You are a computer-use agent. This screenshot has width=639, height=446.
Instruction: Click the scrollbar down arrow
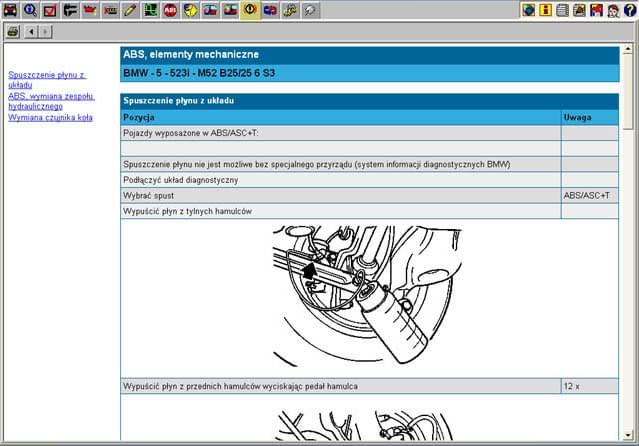coord(628,435)
